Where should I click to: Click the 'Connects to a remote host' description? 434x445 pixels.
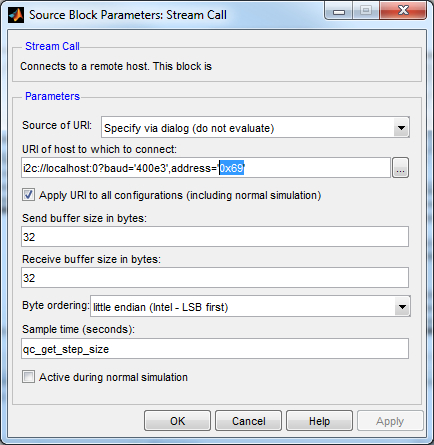tap(116, 66)
